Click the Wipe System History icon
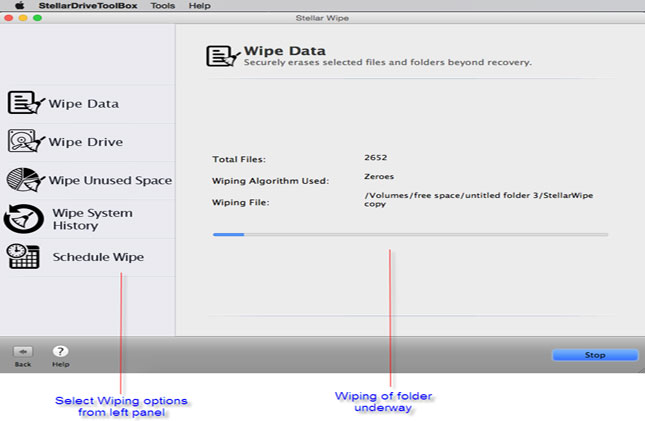 (23, 219)
